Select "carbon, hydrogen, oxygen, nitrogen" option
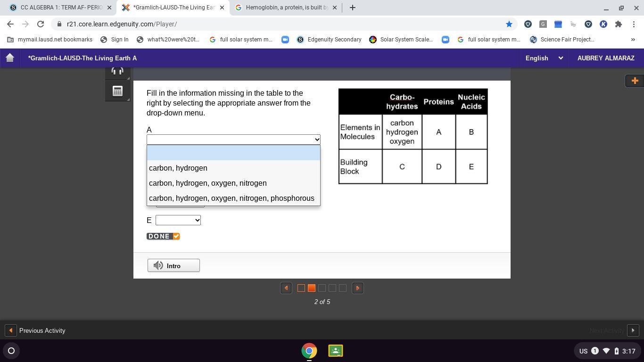Viewport: 644px width, 362px height. pyautogui.click(x=207, y=183)
